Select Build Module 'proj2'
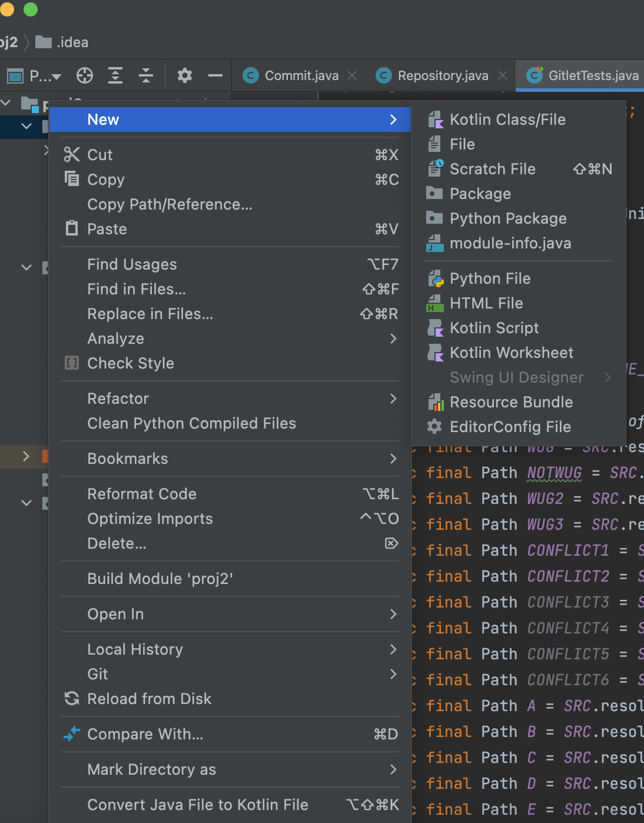Image resolution: width=644 pixels, height=823 pixels. (x=160, y=579)
